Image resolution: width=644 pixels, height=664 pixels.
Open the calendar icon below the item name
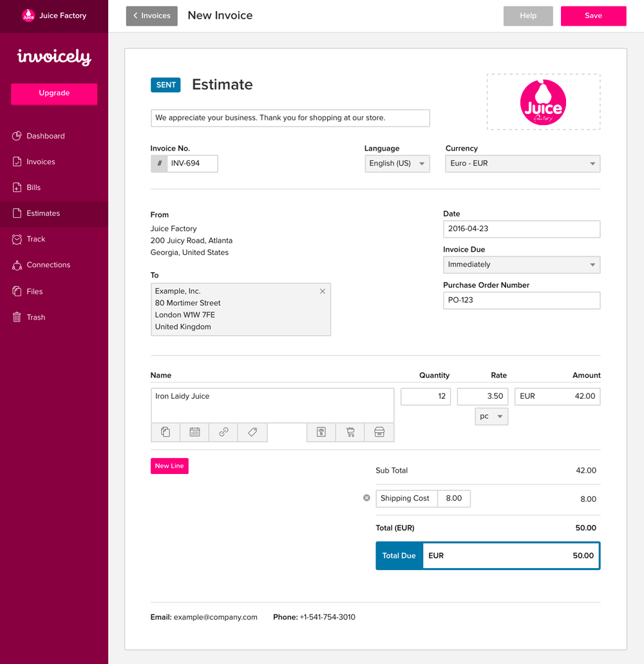(194, 432)
